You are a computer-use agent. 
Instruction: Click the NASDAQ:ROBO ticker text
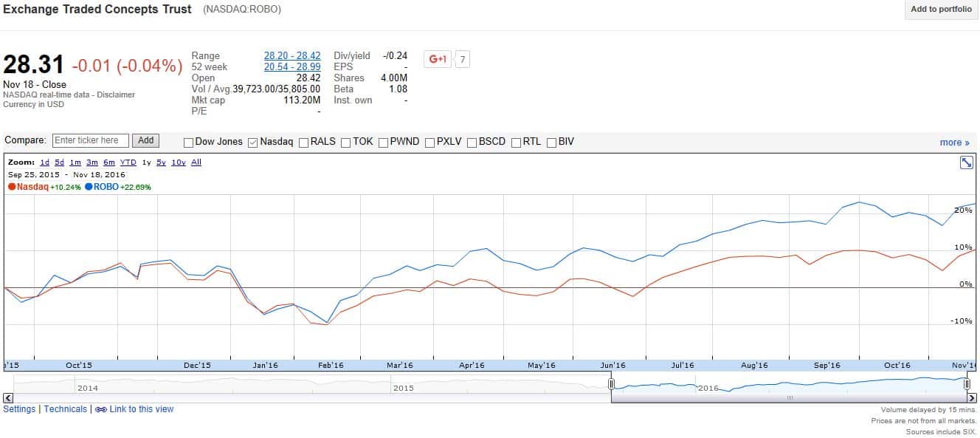click(241, 10)
